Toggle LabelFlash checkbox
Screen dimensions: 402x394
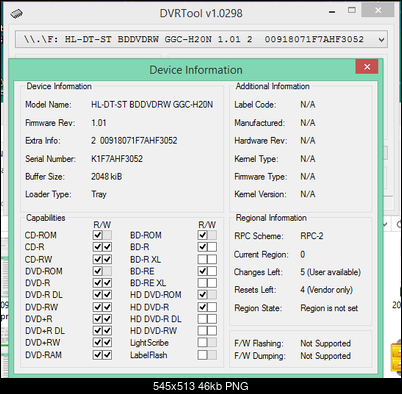coord(202,355)
